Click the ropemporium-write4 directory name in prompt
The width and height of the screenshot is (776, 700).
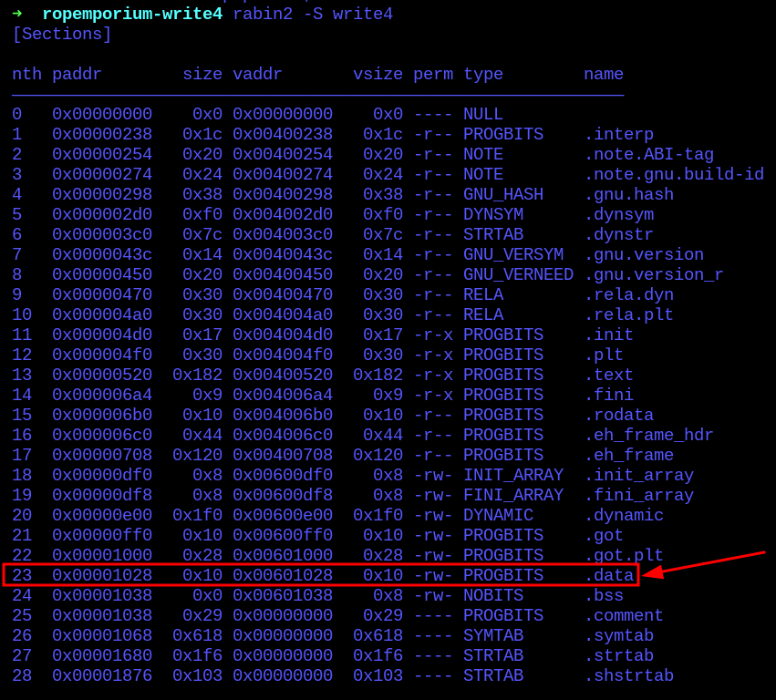(132, 14)
